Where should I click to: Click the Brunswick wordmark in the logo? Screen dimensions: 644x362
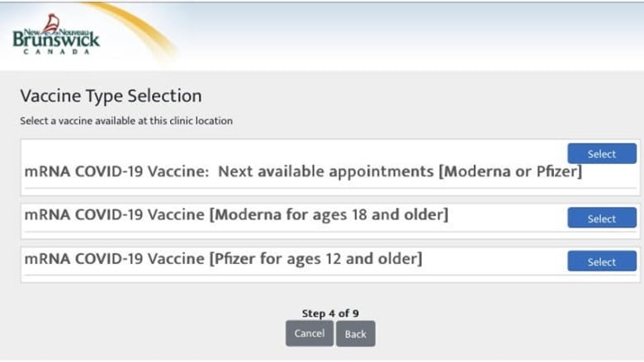[x=56, y=40]
